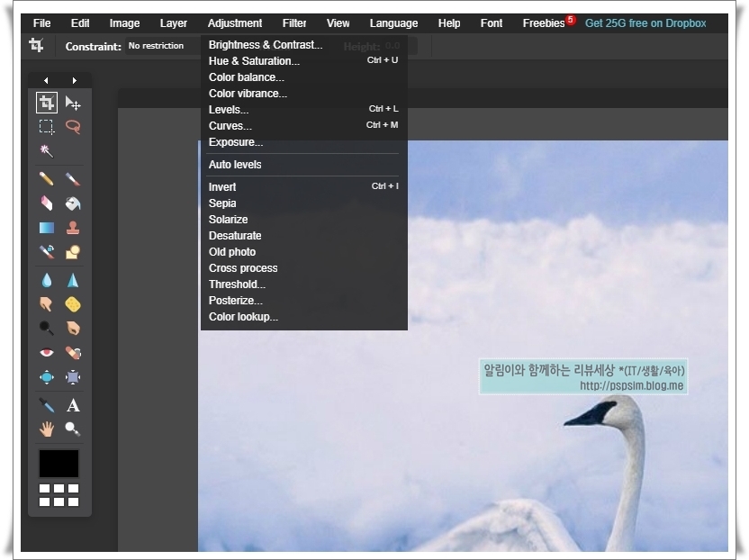Apply the Desaturate adjustment

tap(304, 236)
